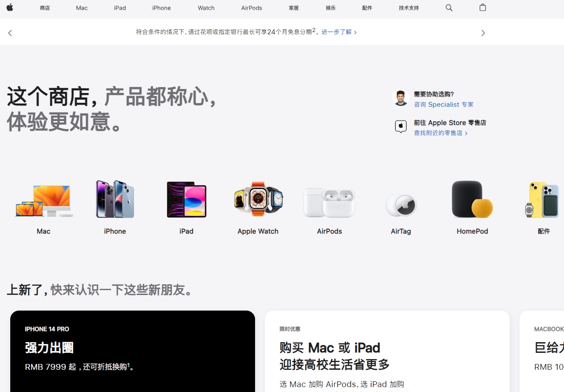Open the MacBook card at right edge
This screenshot has width=564, height=392.
[x=542, y=352]
